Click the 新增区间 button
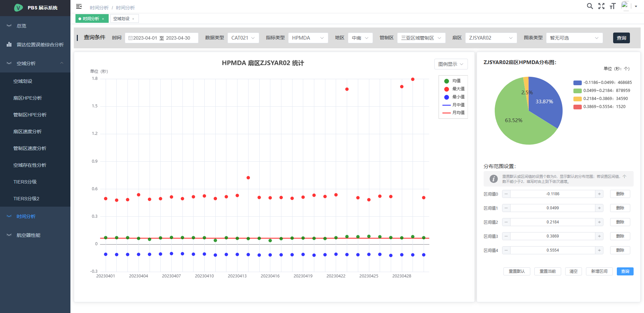644x313 pixels. tap(599, 271)
